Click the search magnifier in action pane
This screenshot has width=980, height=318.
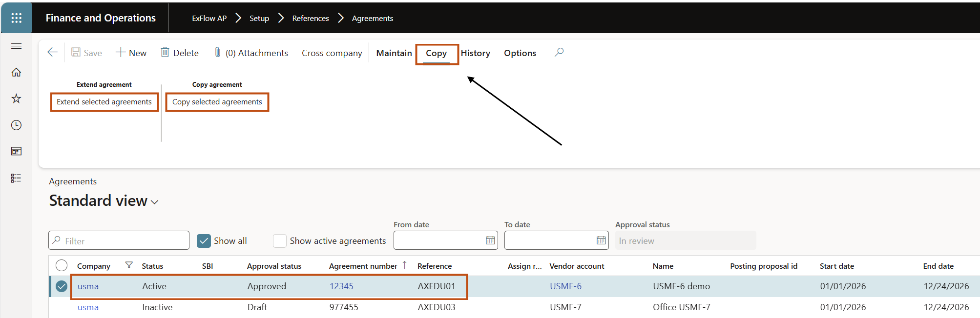(559, 52)
